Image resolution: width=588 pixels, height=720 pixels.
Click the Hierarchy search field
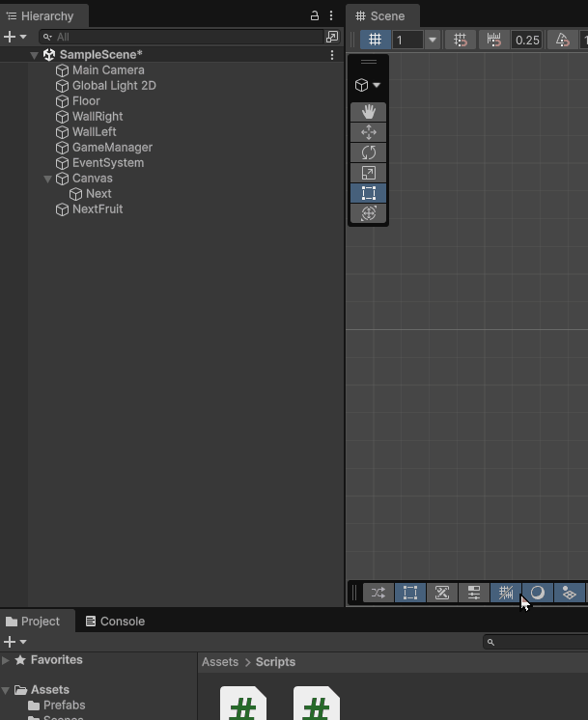(x=182, y=37)
